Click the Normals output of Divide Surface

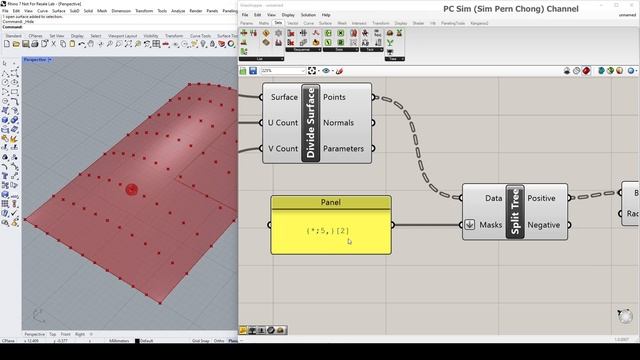pyautogui.click(x=338, y=123)
